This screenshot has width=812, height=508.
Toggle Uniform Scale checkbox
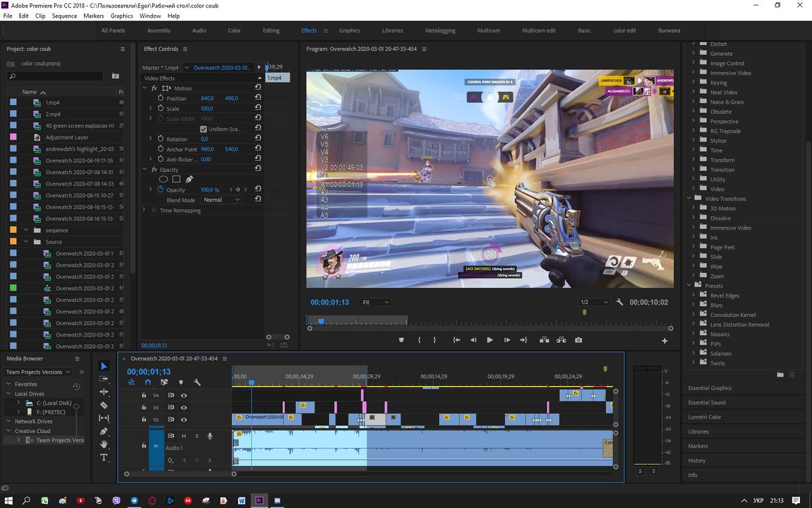click(204, 129)
